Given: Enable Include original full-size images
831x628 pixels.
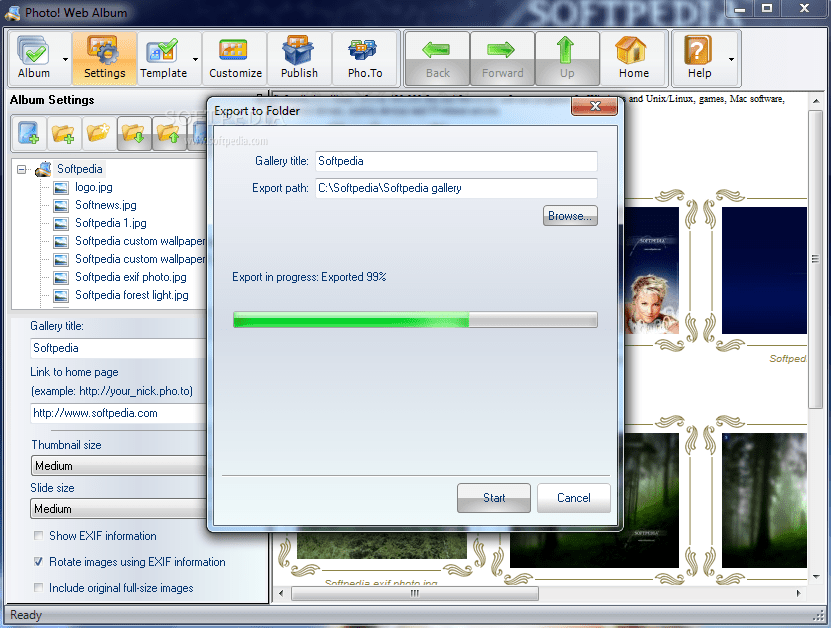Looking at the screenshot, I should click(x=38, y=588).
